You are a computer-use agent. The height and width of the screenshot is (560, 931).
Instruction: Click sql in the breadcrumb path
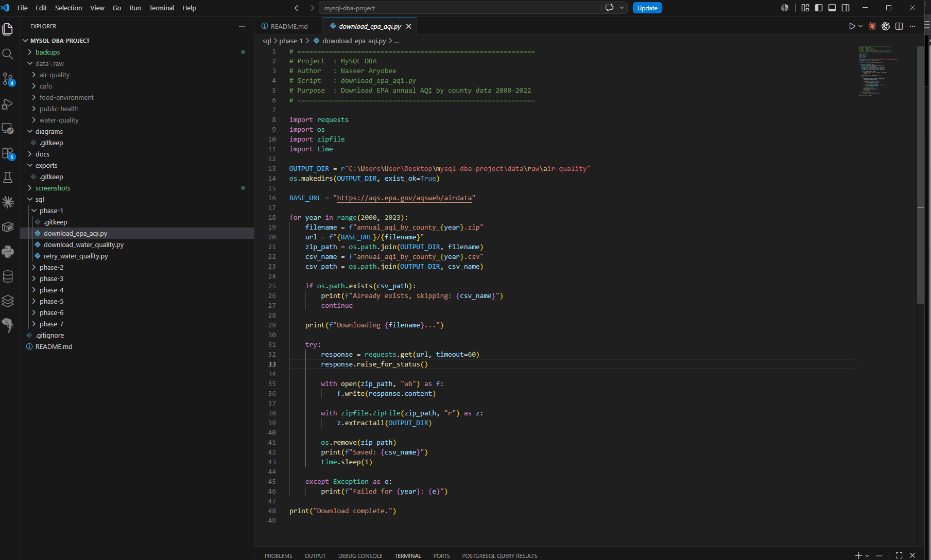[267, 41]
